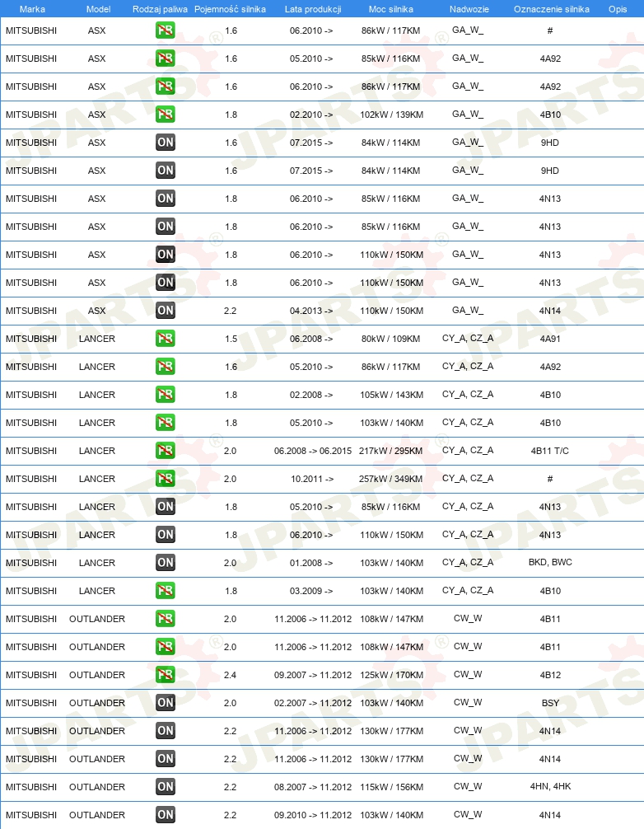This screenshot has width=644, height=829.
Task: Click the petrol icon in the Lancer 05.2010 4B10 row
Action: 166,423
